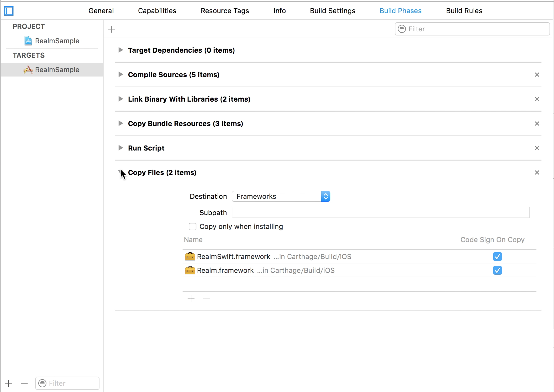
Task: Remove the Copy Files phase
Action: click(537, 172)
